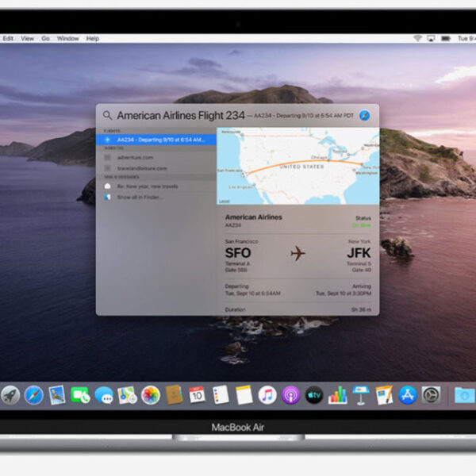The image size is (476, 476).
Task: Open Apple TV app in dock
Action: tap(314, 395)
